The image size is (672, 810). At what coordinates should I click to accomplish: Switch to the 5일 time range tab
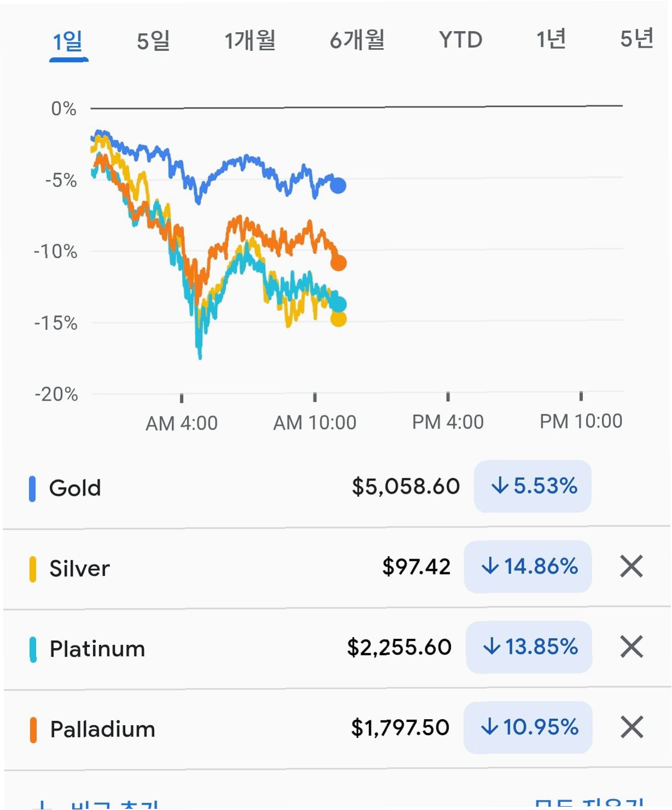[153, 41]
